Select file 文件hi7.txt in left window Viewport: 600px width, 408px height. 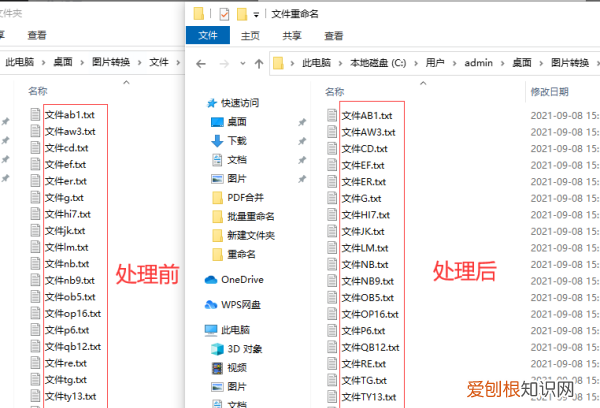click(68, 214)
